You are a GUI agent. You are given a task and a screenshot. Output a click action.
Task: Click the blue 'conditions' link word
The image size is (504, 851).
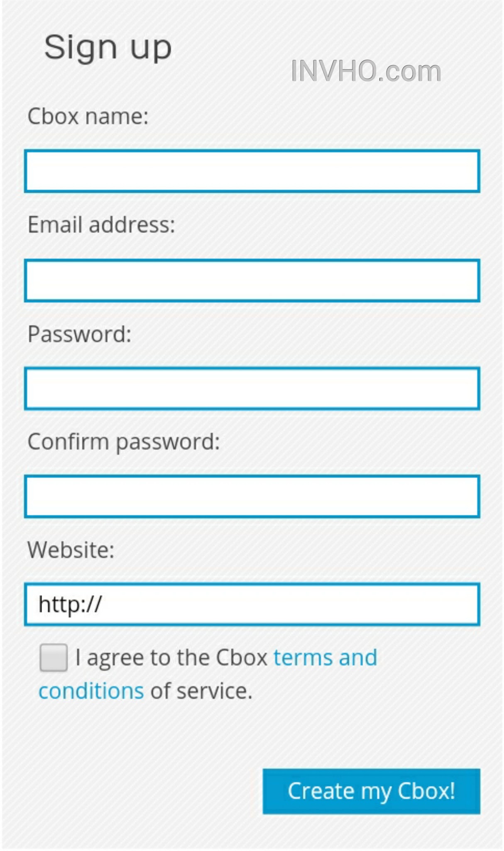[91, 691]
